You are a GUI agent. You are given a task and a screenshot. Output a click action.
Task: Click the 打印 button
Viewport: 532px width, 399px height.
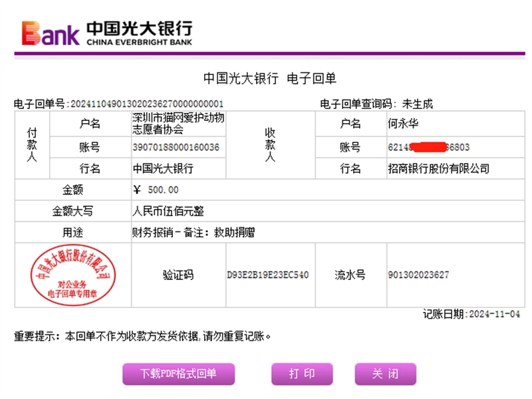[x=302, y=374]
